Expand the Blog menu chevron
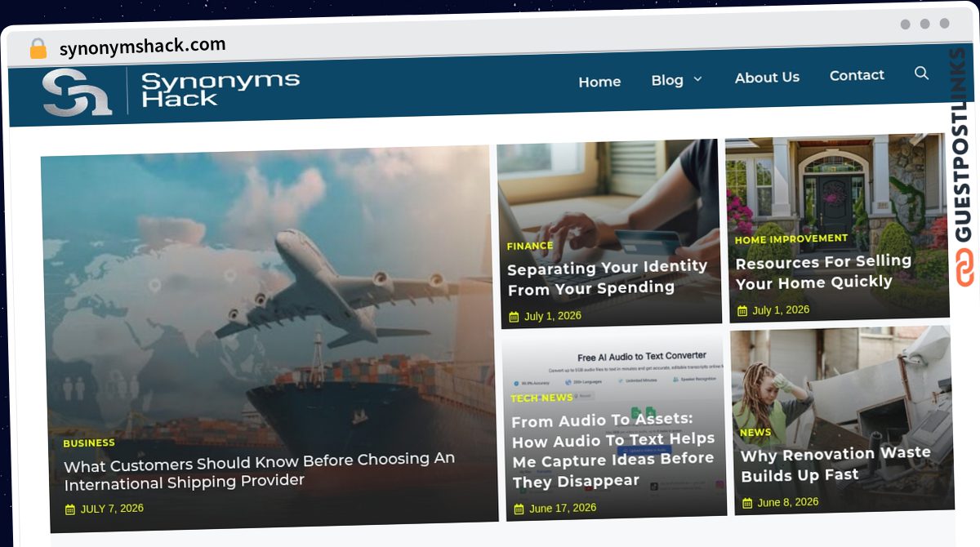This screenshot has width=980, height=547. (x=697, y=79)
